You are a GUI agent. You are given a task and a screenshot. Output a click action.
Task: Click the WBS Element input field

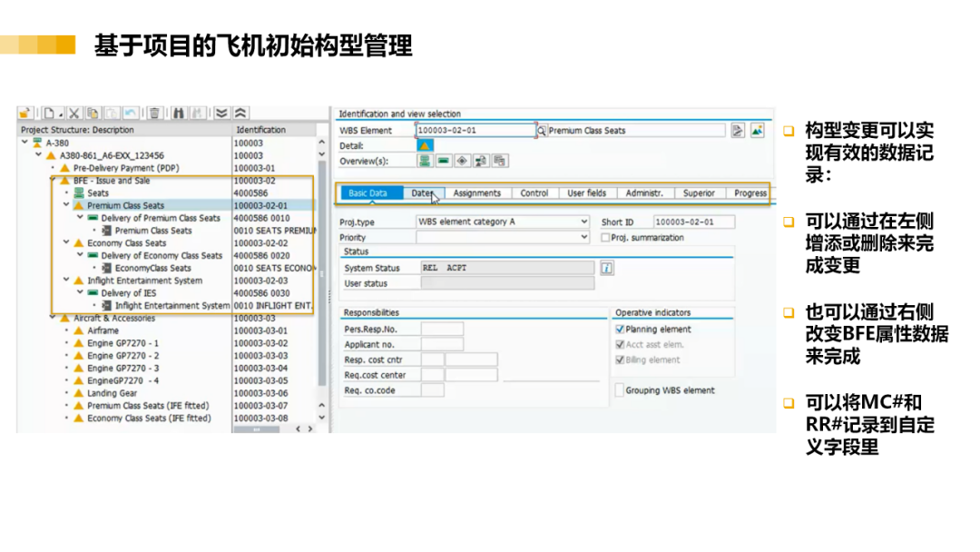coord(475,131)
